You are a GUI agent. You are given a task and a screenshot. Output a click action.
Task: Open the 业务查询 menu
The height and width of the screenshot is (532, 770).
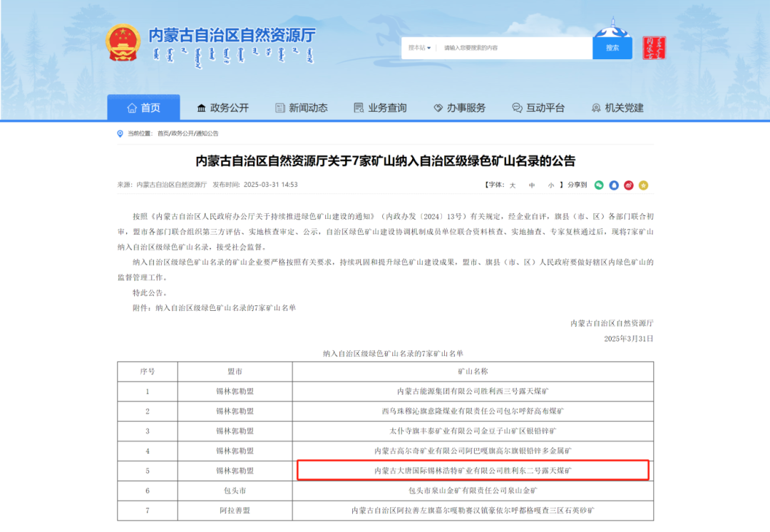point(381,108)
